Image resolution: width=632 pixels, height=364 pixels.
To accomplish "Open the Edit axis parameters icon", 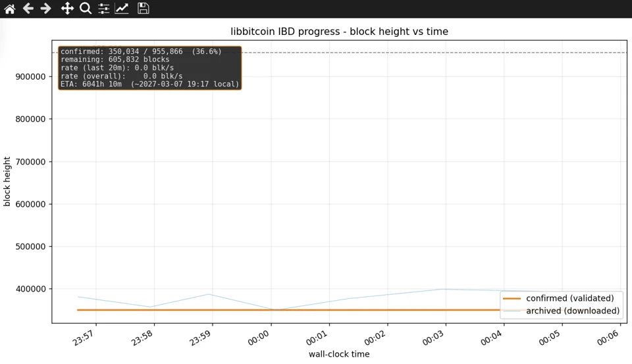I will 122,9.
